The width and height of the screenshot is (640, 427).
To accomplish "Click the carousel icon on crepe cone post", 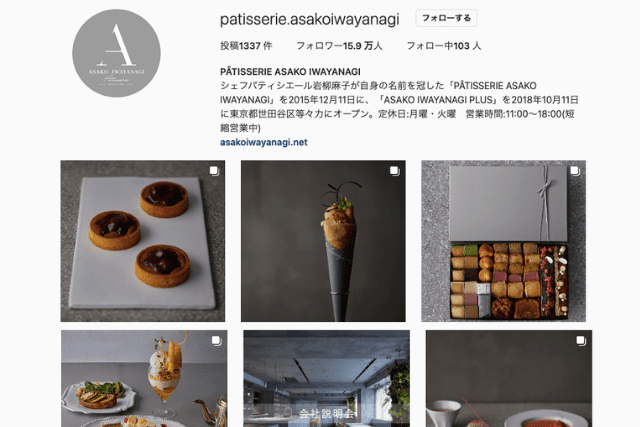I will [394, 171].
